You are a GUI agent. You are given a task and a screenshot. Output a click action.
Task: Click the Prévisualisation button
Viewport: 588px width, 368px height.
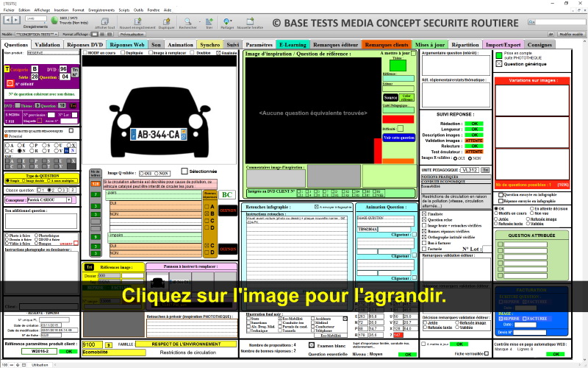[132, 34]
